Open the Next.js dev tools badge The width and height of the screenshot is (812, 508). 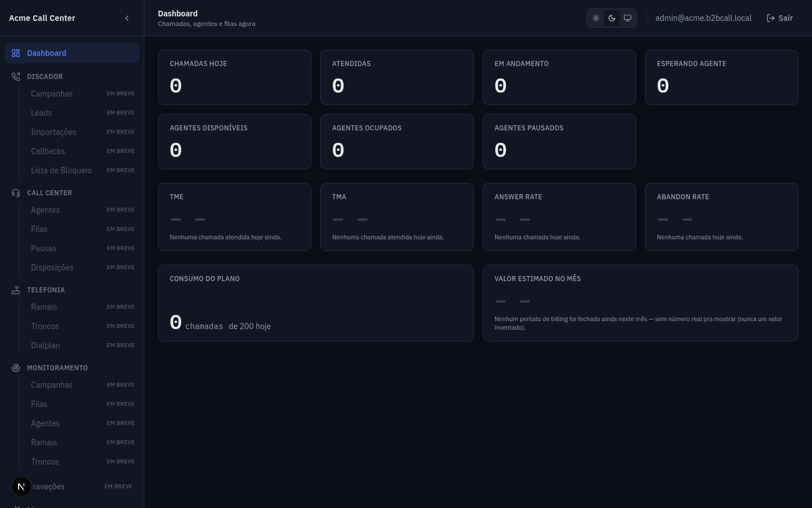tap(21, 486)
